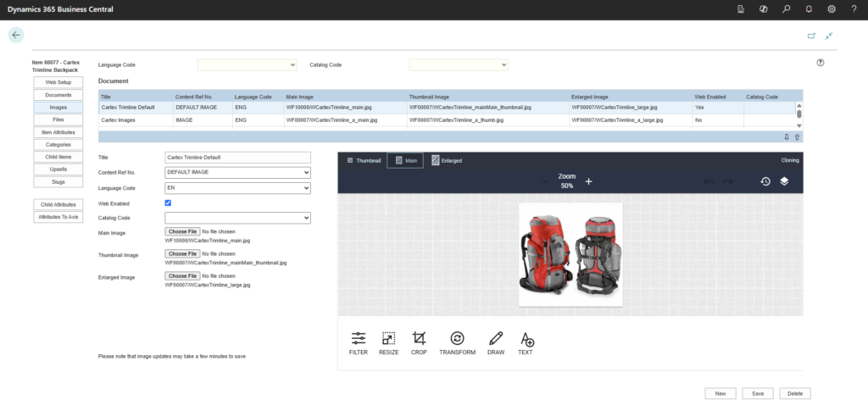Open the image history icon

click(x=765, y=181)
